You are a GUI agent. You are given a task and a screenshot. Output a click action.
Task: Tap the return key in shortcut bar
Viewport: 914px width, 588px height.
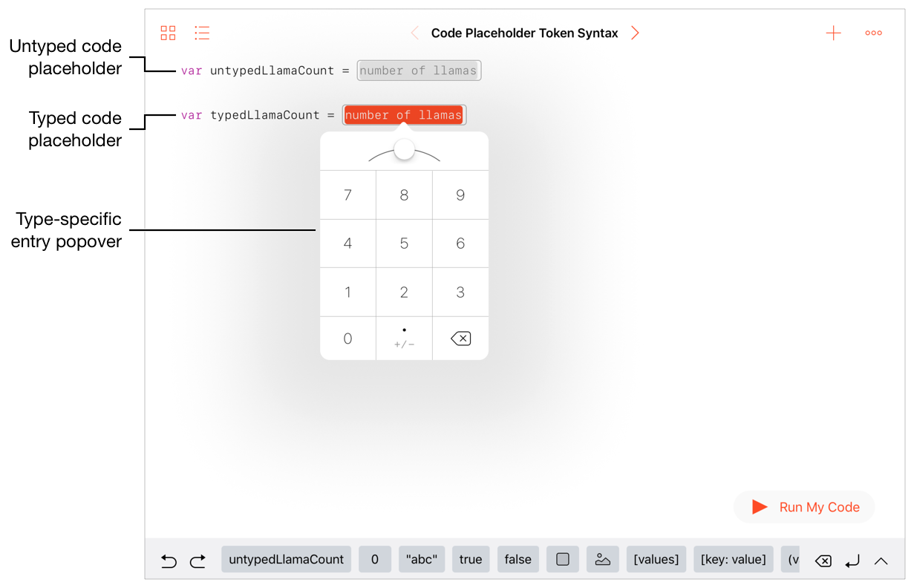(x=852, y=561)
